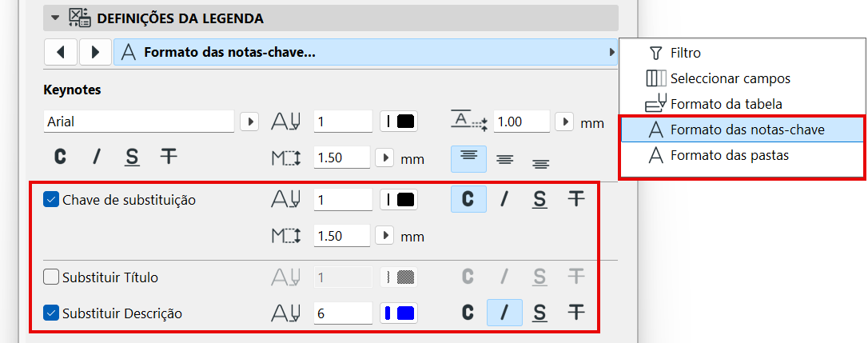This screenshot has width=868, height=343.
Task: Go to next settings page arrow
Action: [x=95, y=54]
